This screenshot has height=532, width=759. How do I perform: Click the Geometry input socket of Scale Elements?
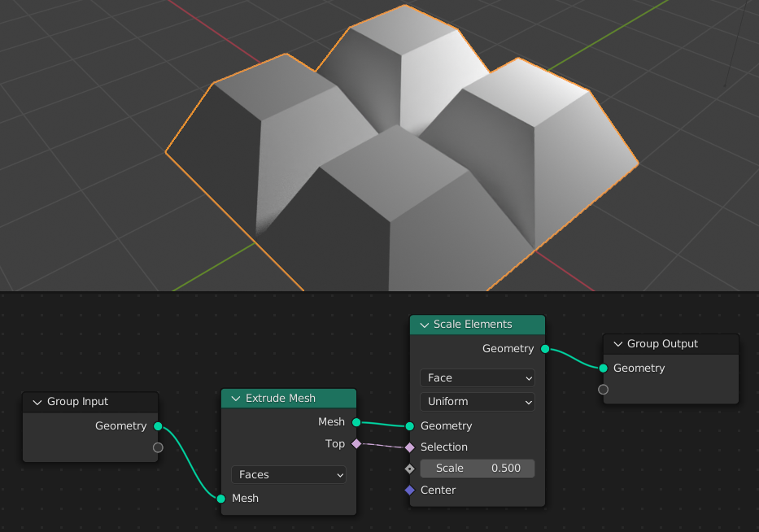pos(410,425)
